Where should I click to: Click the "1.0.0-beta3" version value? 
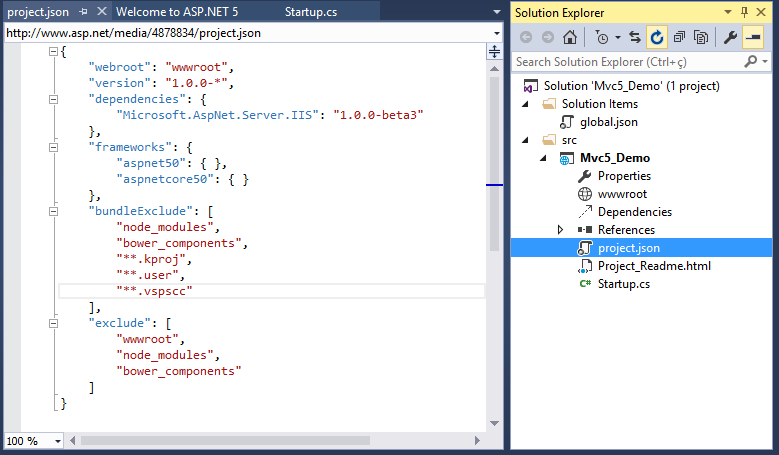click(x=379, y=115)
